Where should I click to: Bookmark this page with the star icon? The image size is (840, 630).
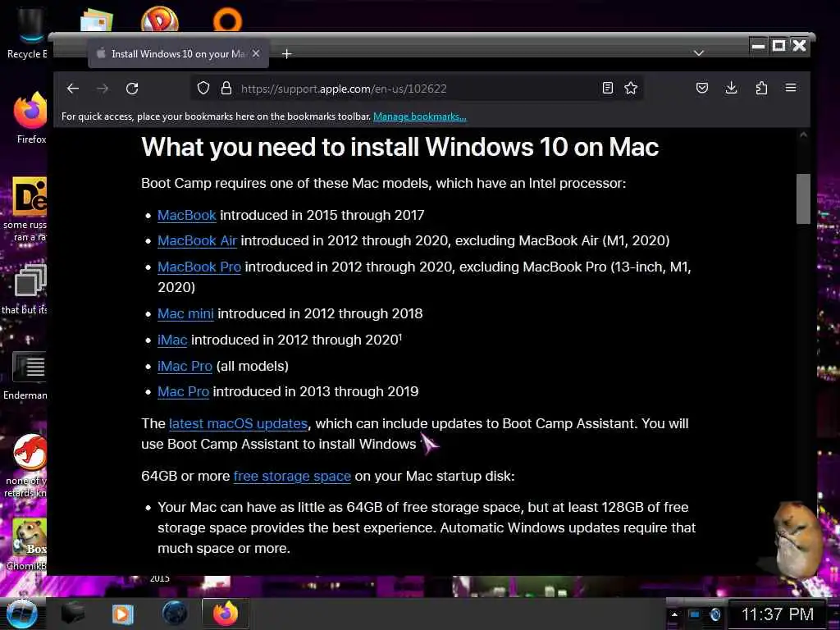tap(631, 88)
